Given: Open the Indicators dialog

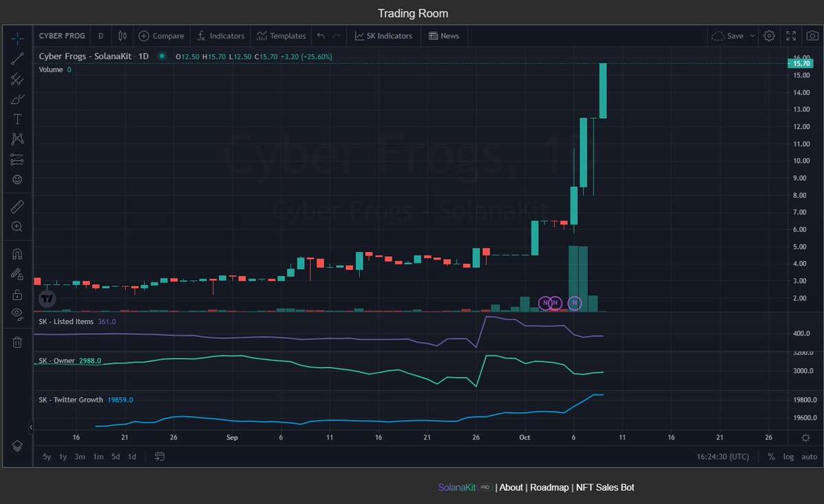Looking at the screenshot, I should tap(220, 36).
